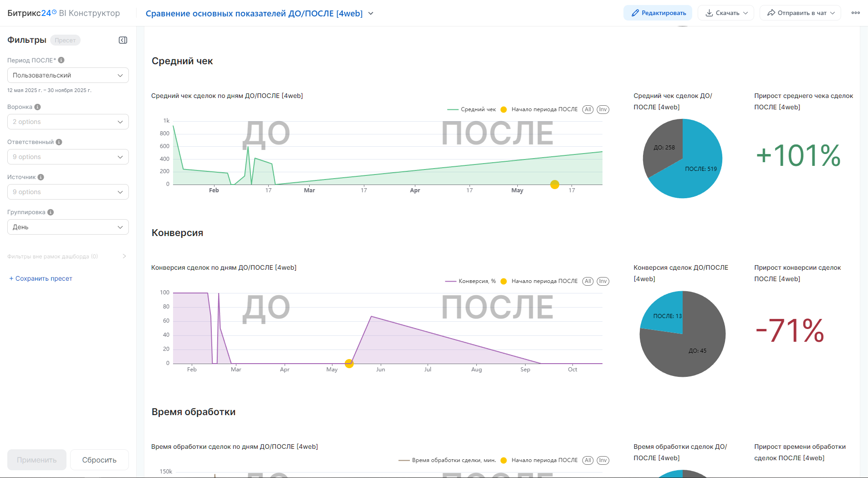Open the Отправить в чат menu
The height and width of the screenshot is (478, 868).
tap(800, 13)
